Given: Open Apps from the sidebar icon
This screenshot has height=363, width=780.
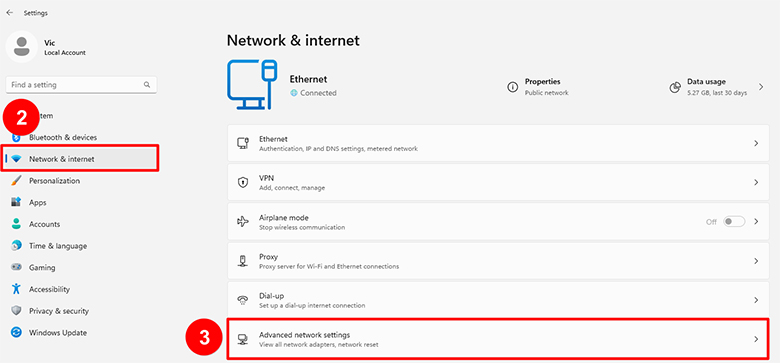Looking at the screenshot, I should [16, 202].
